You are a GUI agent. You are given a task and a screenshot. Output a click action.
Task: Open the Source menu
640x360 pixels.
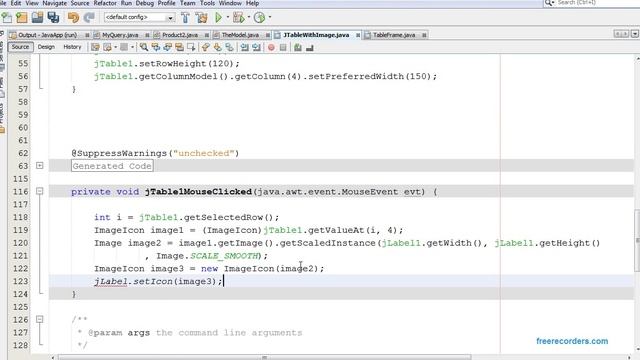tap(80, 3)
